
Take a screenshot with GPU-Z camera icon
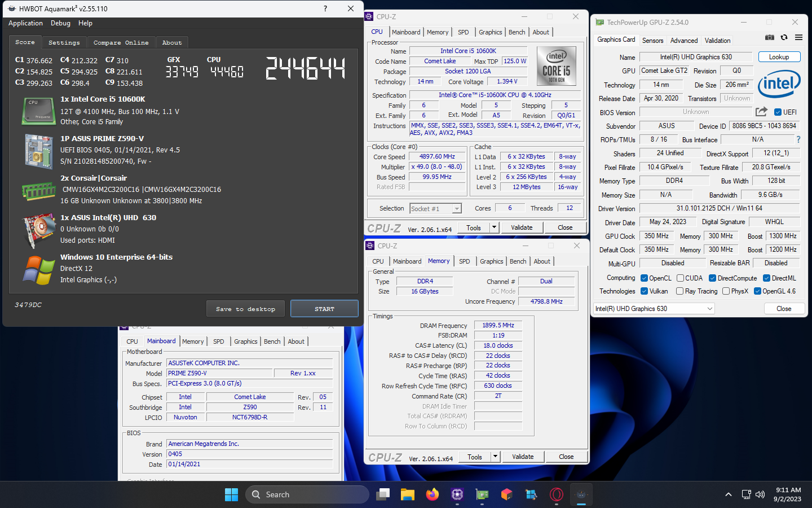point(769,37)
